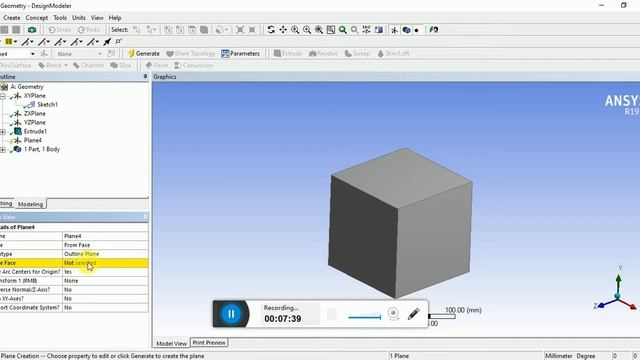Screen dimensions: 640x360
Task: Open the active plane dropdown
Action: tap(33, 54)
